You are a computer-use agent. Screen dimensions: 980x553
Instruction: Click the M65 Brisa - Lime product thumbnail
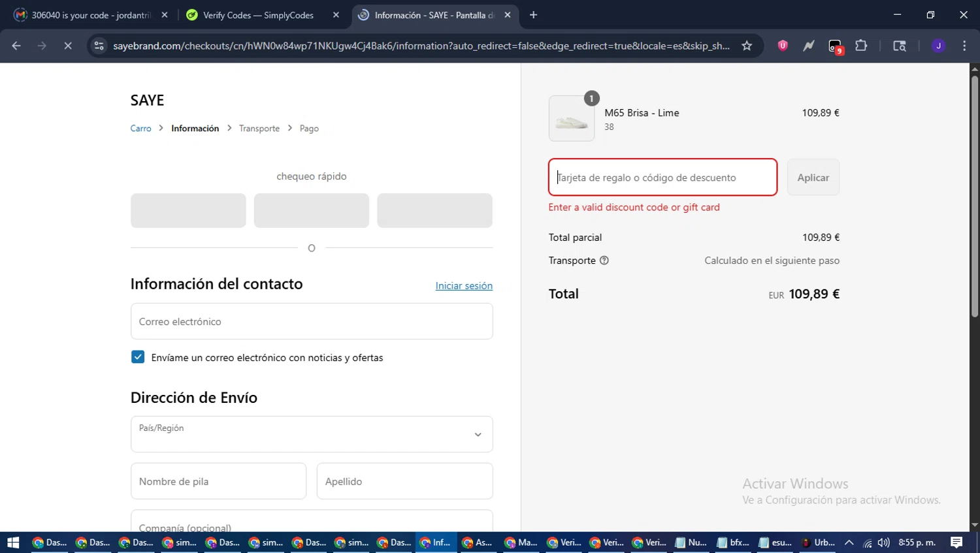(572, 118)
